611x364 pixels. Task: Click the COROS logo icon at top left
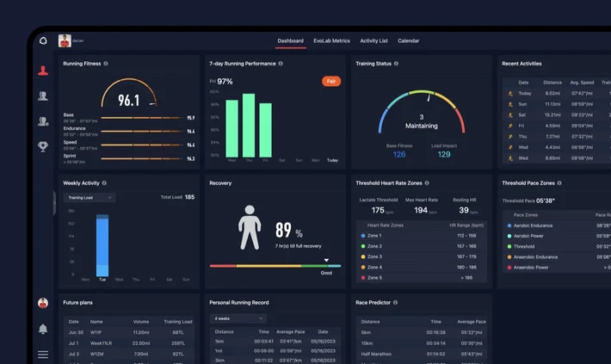tap(42, 40)
